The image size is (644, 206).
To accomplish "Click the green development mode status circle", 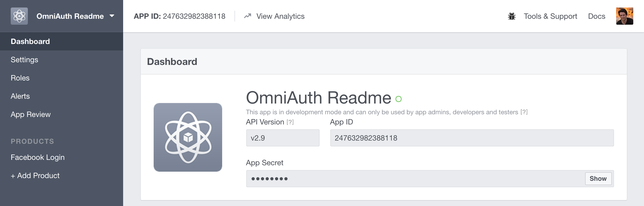I will click(399, 99).
